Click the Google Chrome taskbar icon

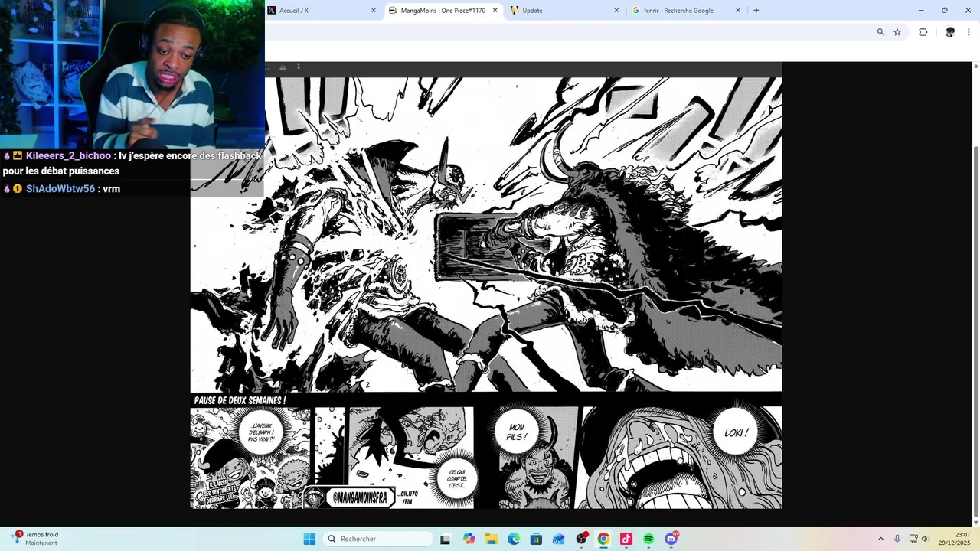[x=603, y=539]
